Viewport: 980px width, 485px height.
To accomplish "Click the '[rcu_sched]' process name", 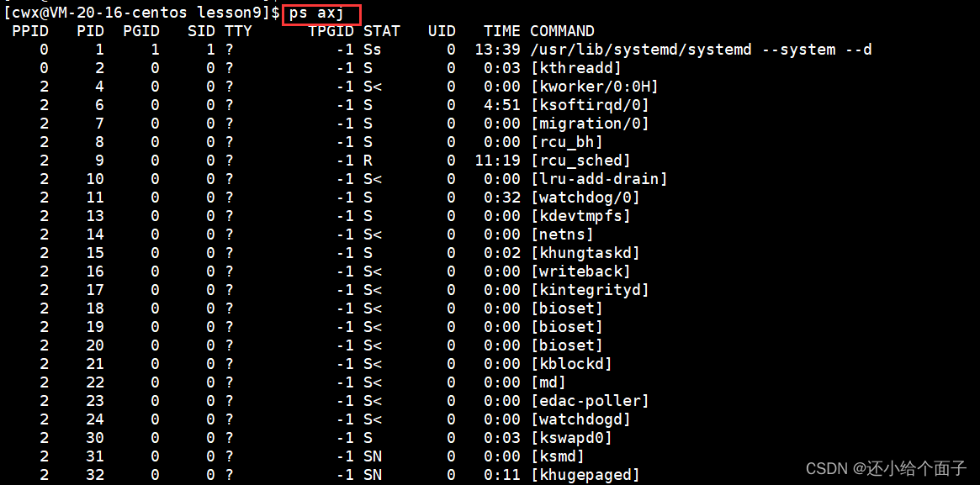I will click(x=580, y=161).
